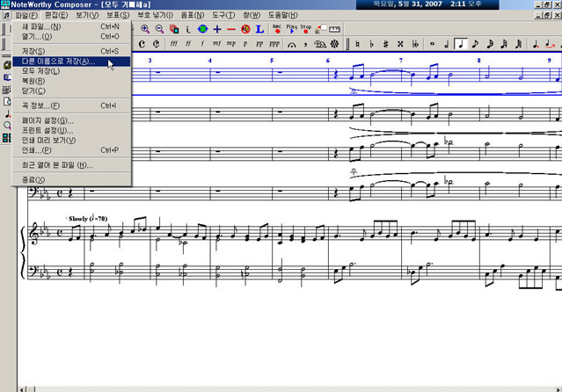The height and width of the screenshot is (392, 562).
Task: Choose 인쇄...(P) menu entry
Action: [x=71, y=150]
